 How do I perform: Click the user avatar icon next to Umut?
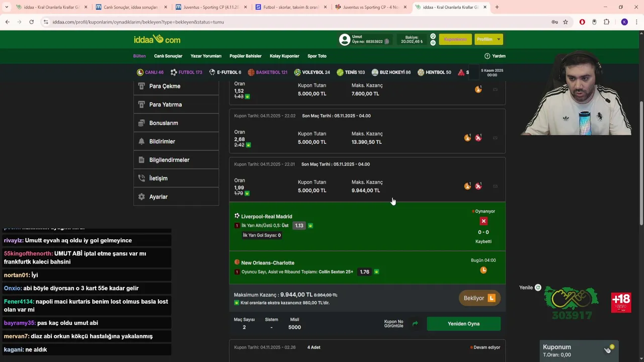345,39
